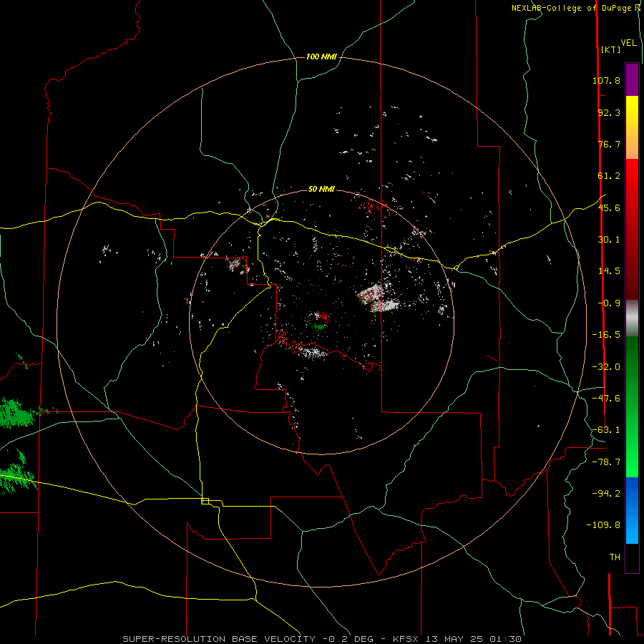Click the VEL legend title

(x=628, y=43)
